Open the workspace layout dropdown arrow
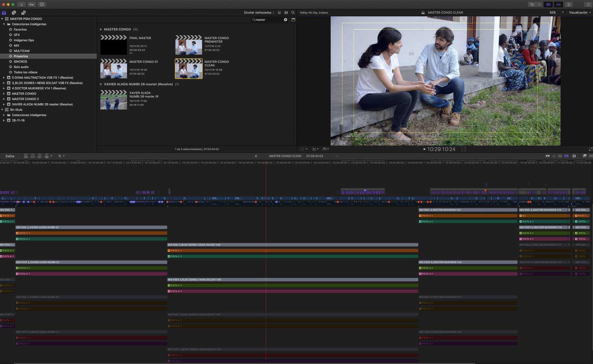593x364 pixels. click(x=539, y=4)
